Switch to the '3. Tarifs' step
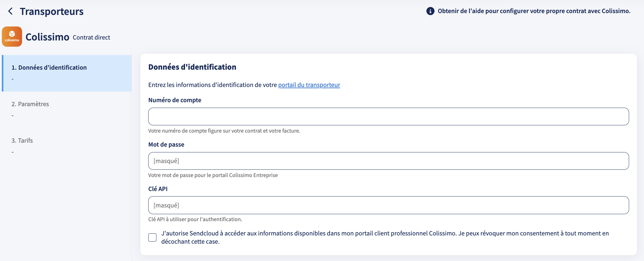This screenshot has width=644, height=261. [x=67, y=146]
